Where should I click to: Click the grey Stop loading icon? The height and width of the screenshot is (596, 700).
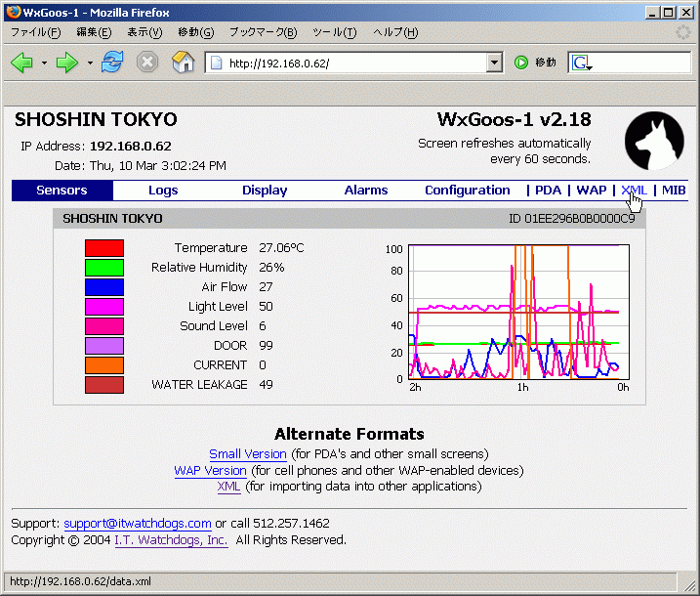pos(147,63)
